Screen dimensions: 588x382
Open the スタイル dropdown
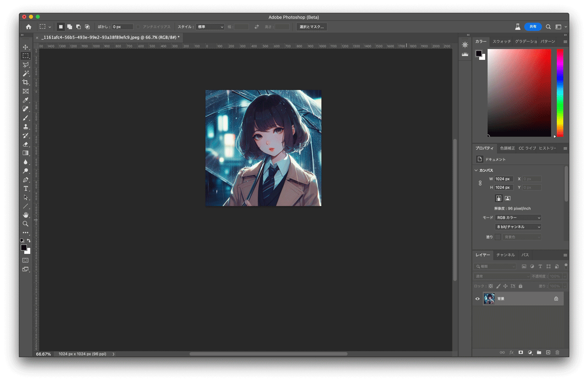point(209,27)
